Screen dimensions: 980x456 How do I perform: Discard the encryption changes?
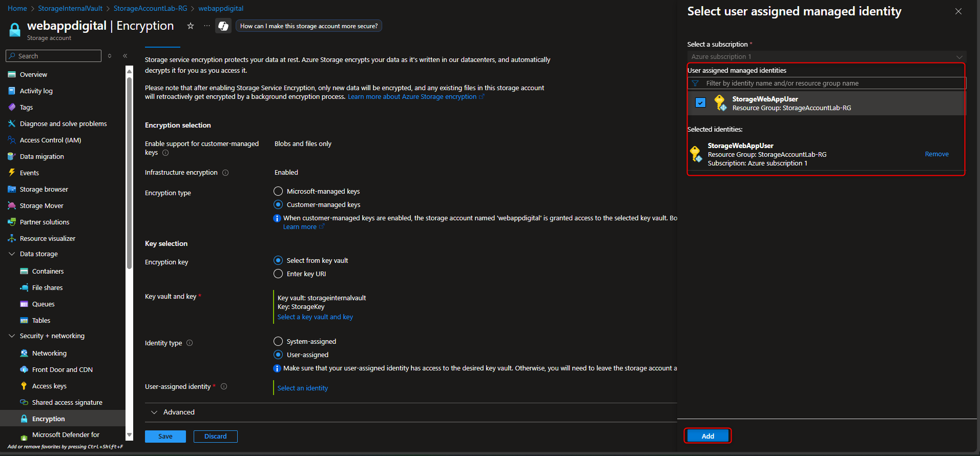click(216, 437)
